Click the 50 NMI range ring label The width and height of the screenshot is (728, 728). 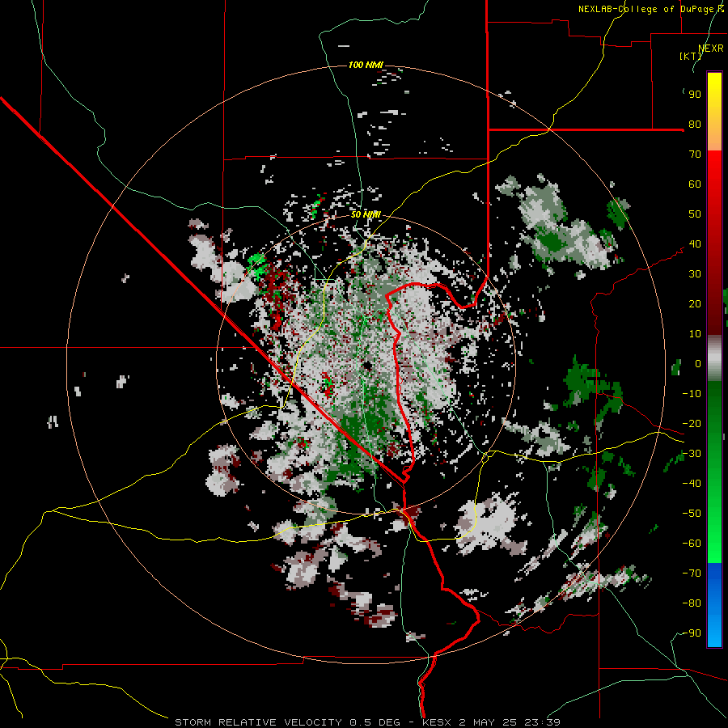click(x=366, y=214)
